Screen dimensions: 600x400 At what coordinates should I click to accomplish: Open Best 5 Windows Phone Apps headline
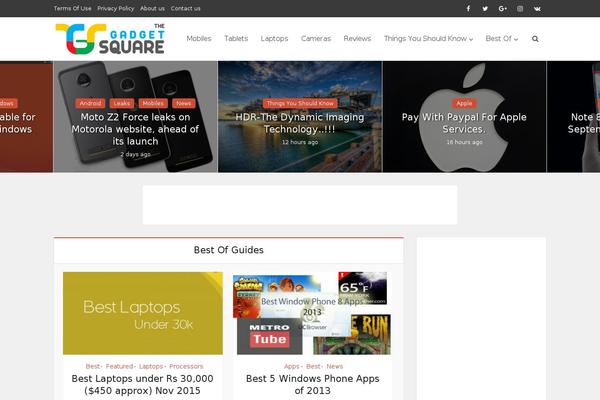313,384
